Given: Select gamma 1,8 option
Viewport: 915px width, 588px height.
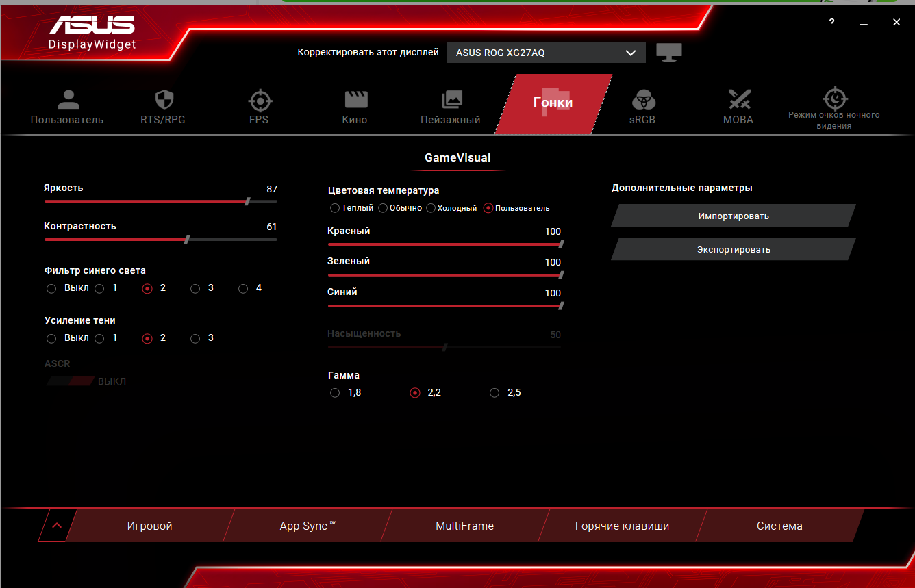Looking at the screenshot, I should pyautogui.click(x=335, y=393).
